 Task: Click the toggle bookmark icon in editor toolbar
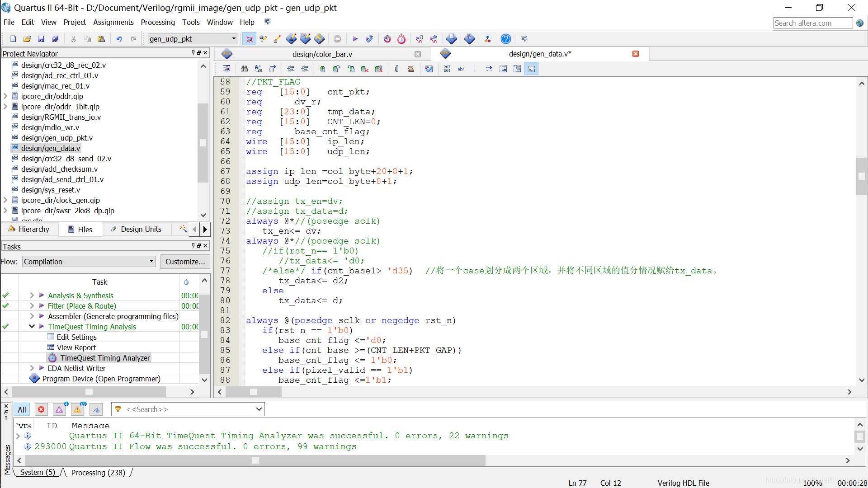pos(322,69)
